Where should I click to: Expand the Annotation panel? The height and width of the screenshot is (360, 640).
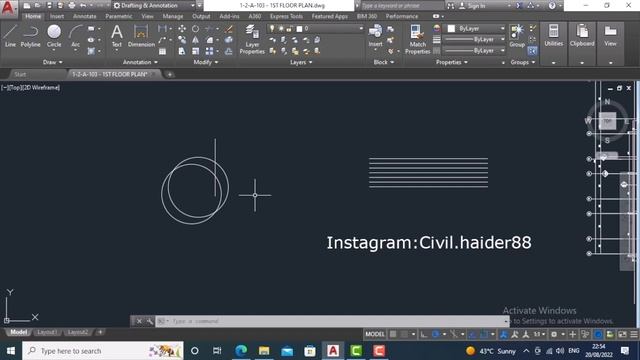click(x=140, y=62)
